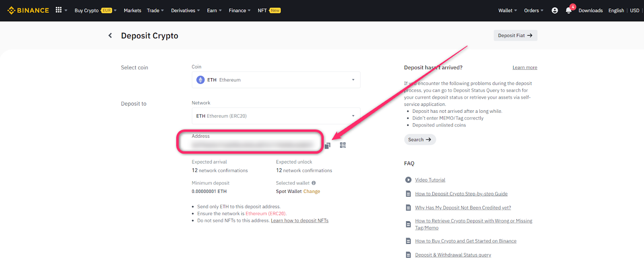This screenshot has height=269, width=644.
Task: Open Why Has My Deposit Not Been Credited
Action: point(463,208)
